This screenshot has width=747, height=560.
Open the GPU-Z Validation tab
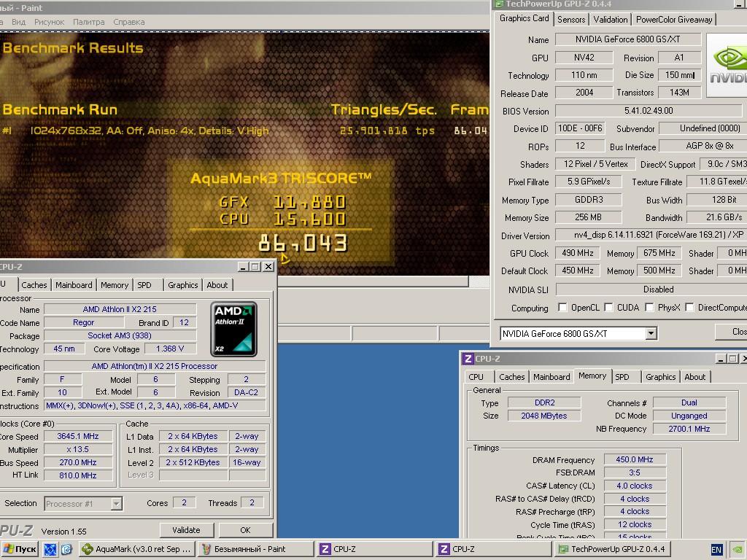611,20
